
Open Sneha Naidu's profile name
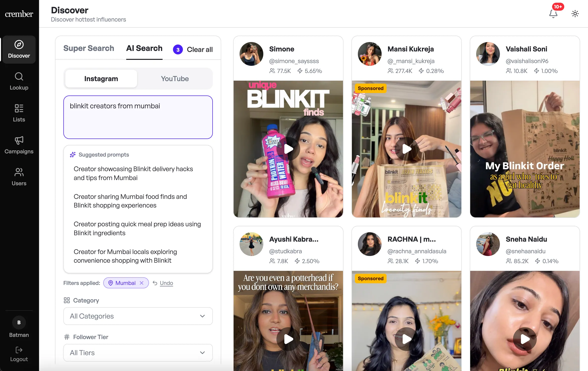tap(526, 239)
